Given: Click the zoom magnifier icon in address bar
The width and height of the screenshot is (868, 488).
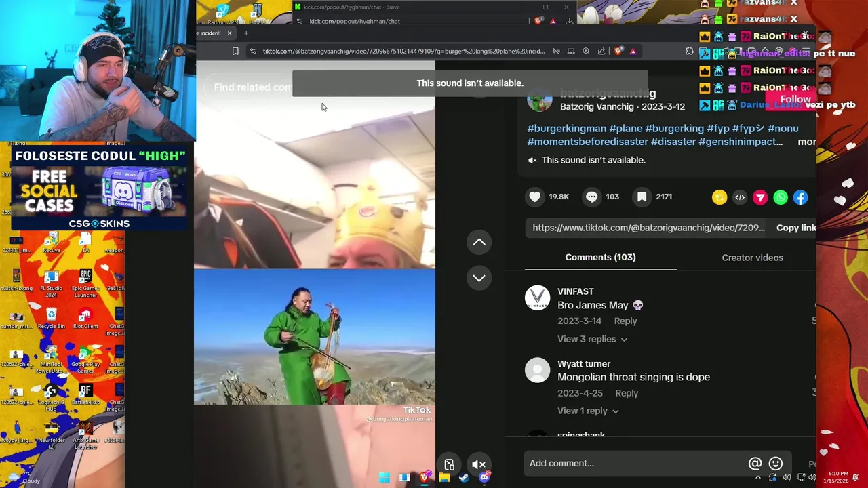Looking at the screenshot, I should [586, 51].
